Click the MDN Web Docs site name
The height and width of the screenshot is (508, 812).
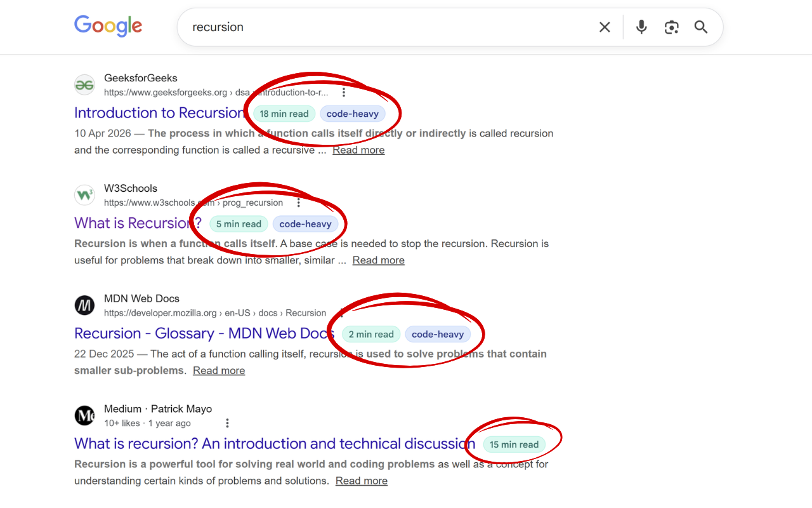(x=141, y=298)
